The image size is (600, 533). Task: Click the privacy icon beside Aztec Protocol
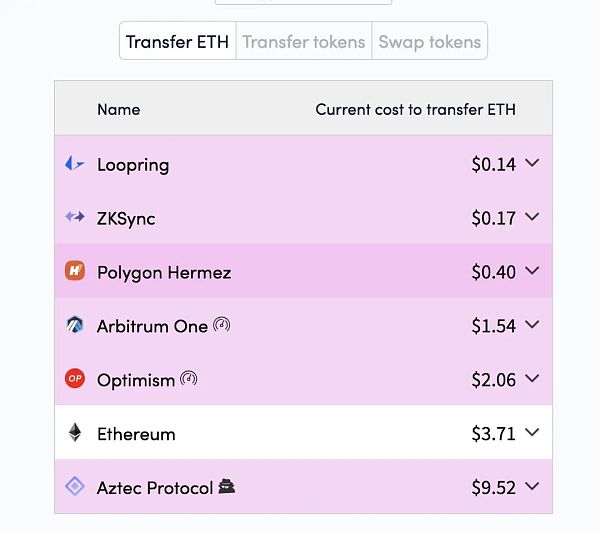[227, 487]
